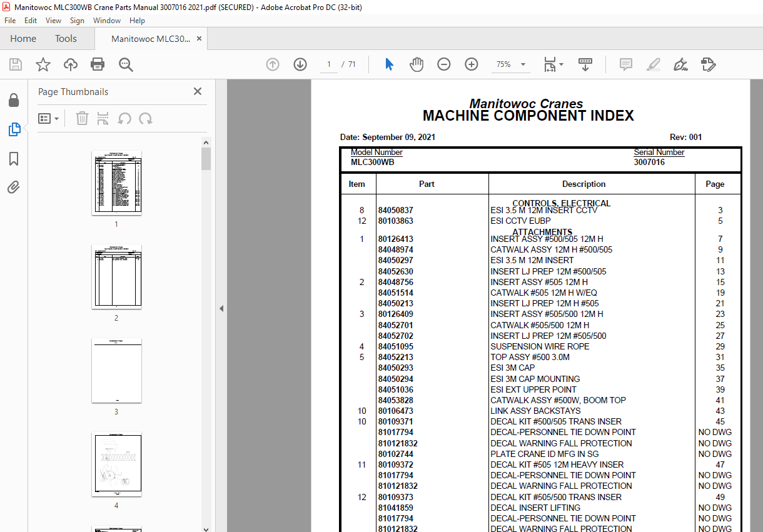Image resolution: width=763 pixels, height=532 pixels.
Task: Open the Sign menu
Action: pos(77,21)
